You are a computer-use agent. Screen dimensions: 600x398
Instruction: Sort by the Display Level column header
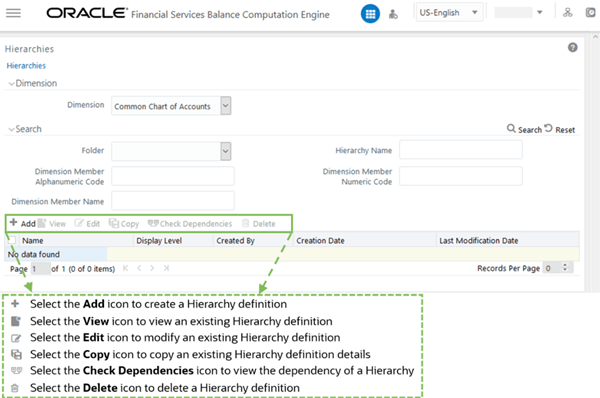(x=159, y=241)
